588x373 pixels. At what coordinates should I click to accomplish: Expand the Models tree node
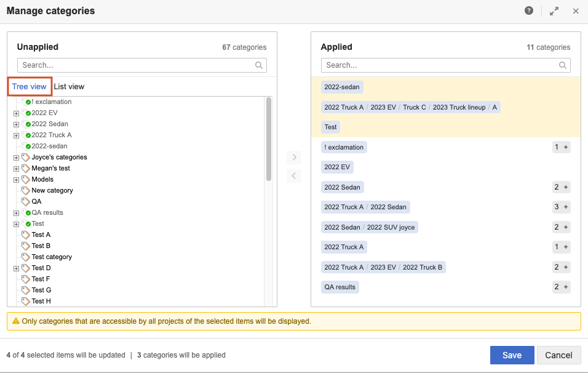pos(16,180)
